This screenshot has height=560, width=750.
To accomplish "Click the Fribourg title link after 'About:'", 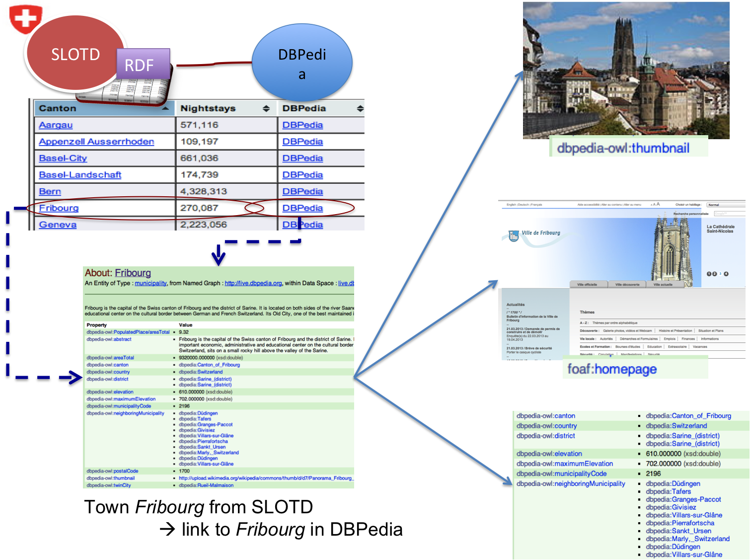I will 133,273.
